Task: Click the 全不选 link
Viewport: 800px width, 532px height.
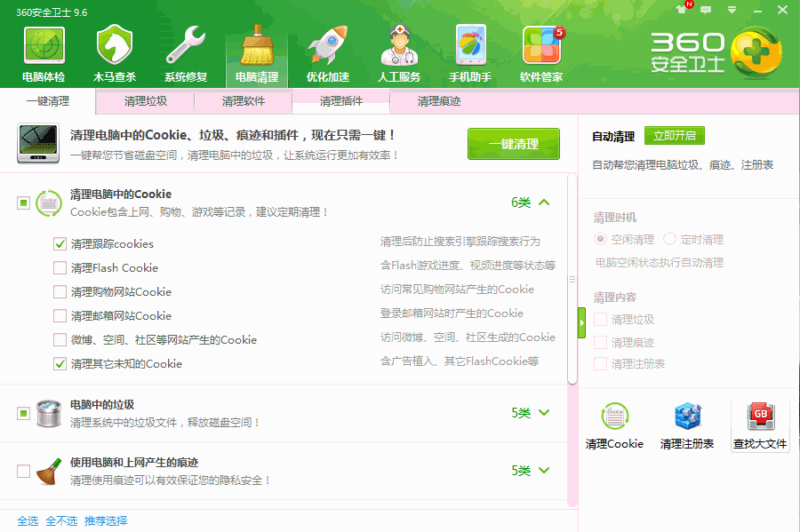Action: (x=61, y=520)
